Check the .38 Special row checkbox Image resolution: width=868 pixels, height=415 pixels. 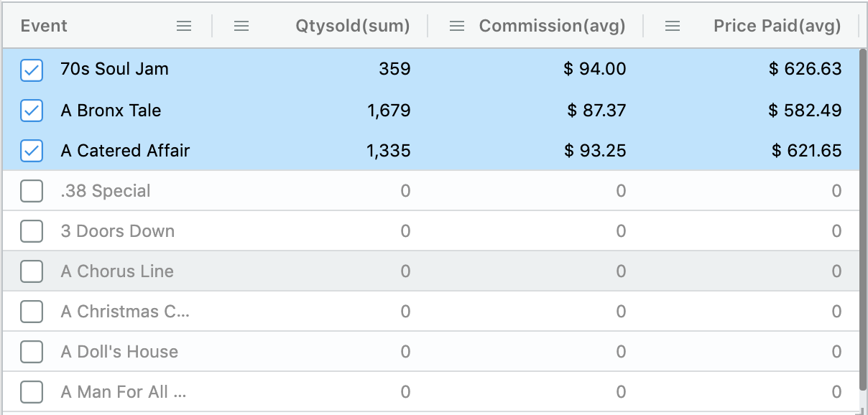point(32,191)
